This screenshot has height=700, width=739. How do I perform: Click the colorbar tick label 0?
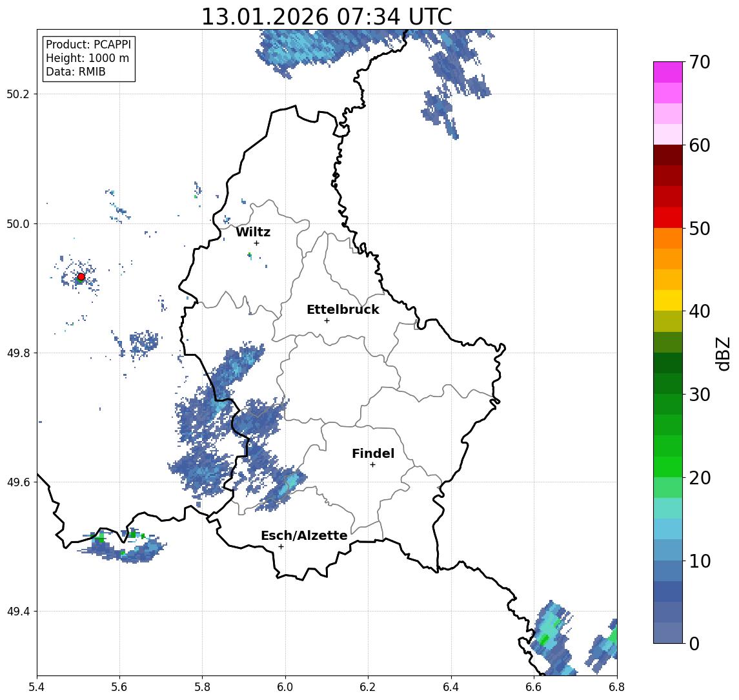coord(694,643)
